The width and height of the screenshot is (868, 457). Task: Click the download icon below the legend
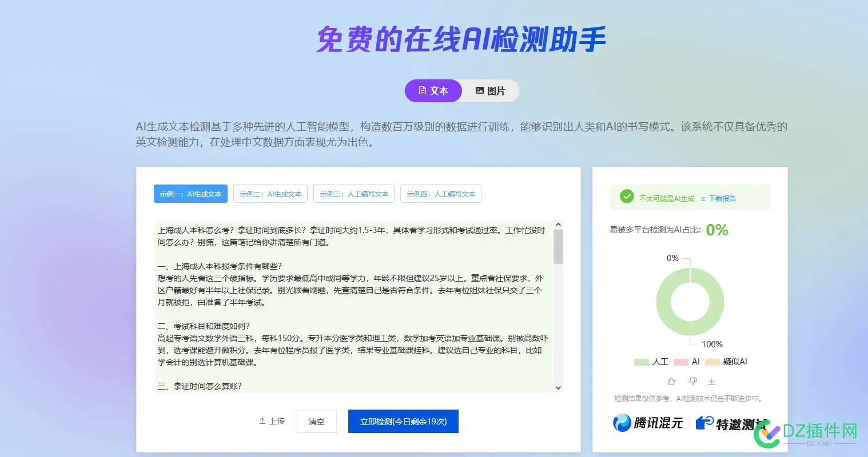[x=712, y=380]
